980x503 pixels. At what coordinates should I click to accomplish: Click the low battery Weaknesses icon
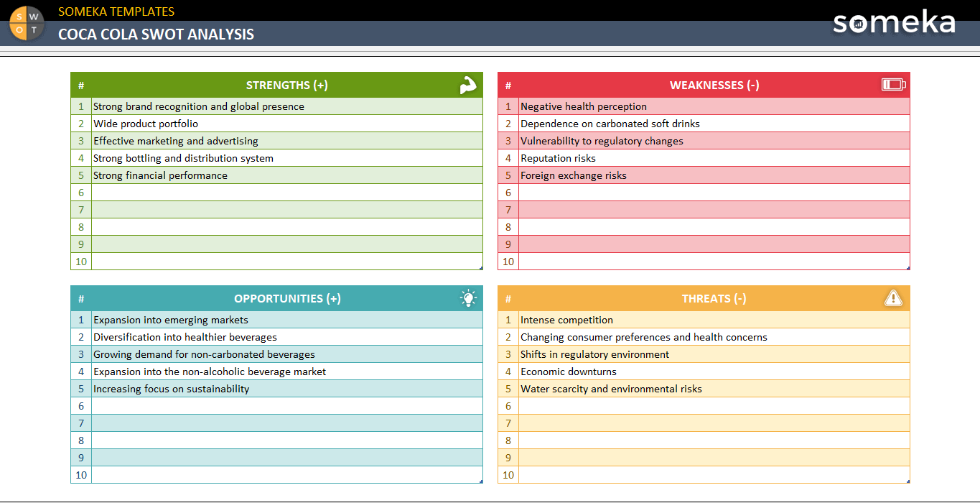(894, 85)
